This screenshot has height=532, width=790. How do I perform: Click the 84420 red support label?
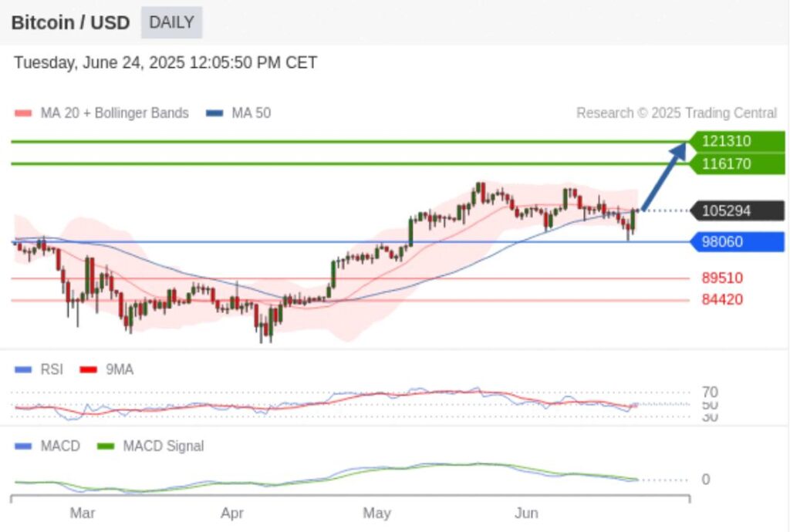(722, 299)
